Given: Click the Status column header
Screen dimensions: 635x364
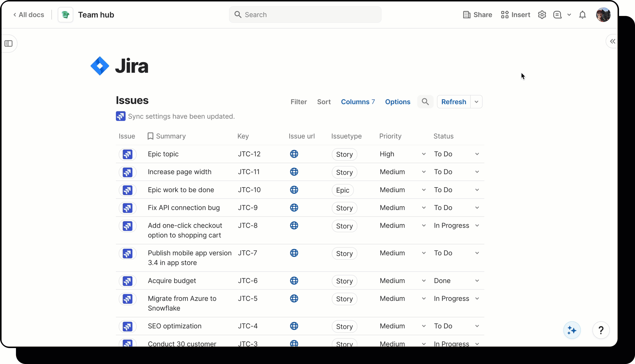Looking at the screenshot, I should click(443, 136).
